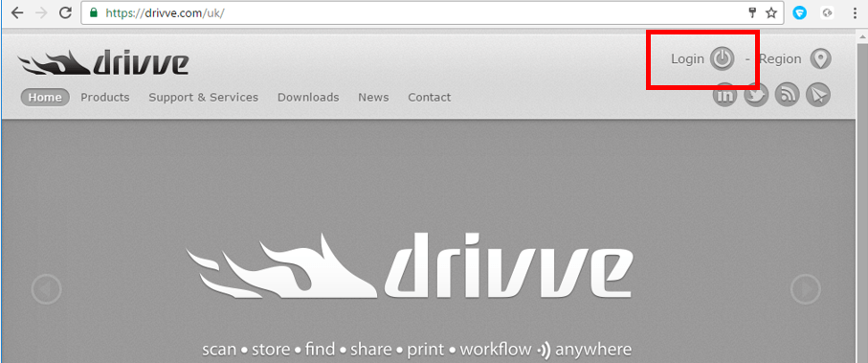Open the Downloads menu
Image resolution: width=868 pixels, height=363 pixels.
[308, 98]
